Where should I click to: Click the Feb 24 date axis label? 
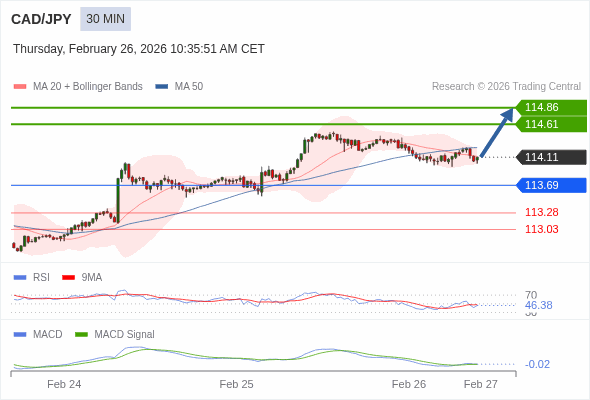click(x=64, y=384)
